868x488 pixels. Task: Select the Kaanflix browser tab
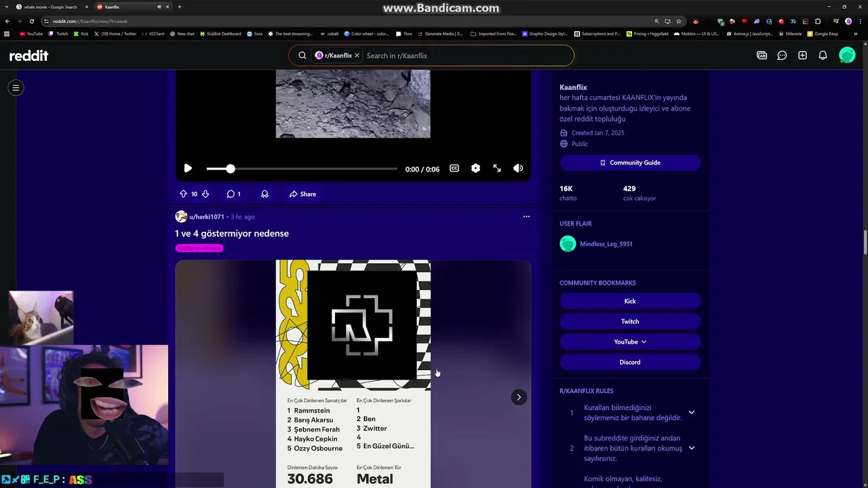(132, 7)
